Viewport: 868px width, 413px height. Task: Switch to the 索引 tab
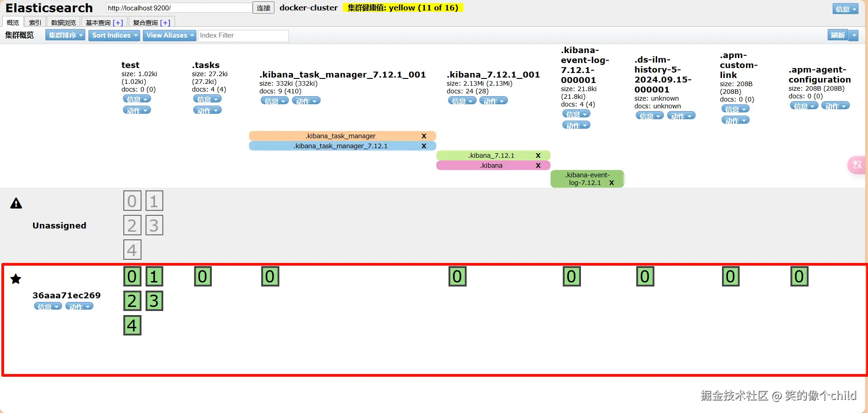(35, 22)
